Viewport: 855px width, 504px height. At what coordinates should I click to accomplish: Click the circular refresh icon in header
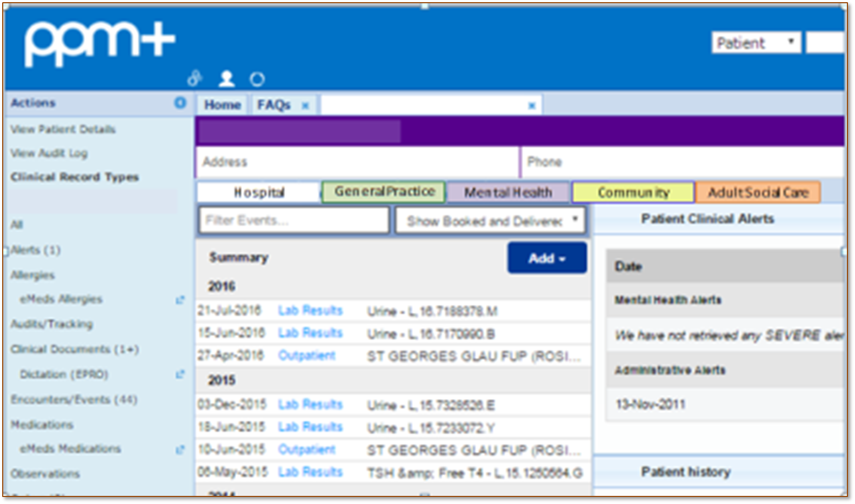[x=257, y=79]
